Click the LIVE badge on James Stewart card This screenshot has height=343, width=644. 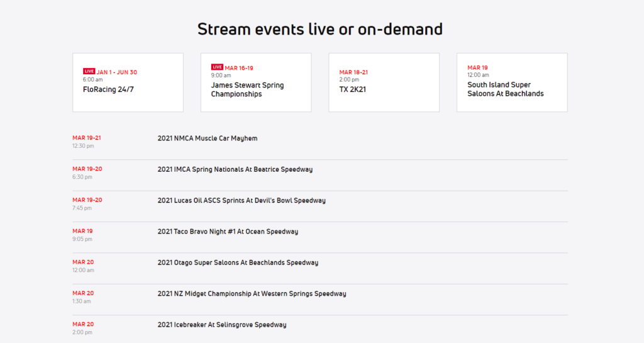[217, 67]
